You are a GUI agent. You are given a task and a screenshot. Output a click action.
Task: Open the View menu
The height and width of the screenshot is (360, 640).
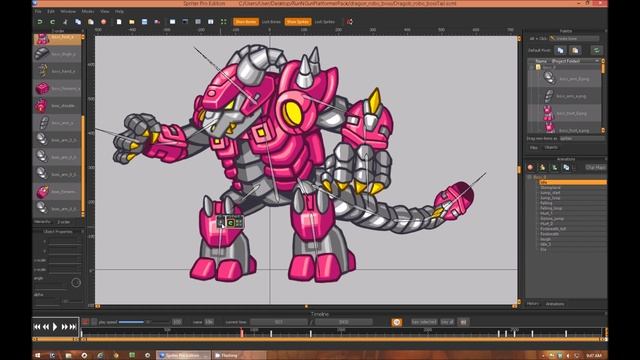105,11
